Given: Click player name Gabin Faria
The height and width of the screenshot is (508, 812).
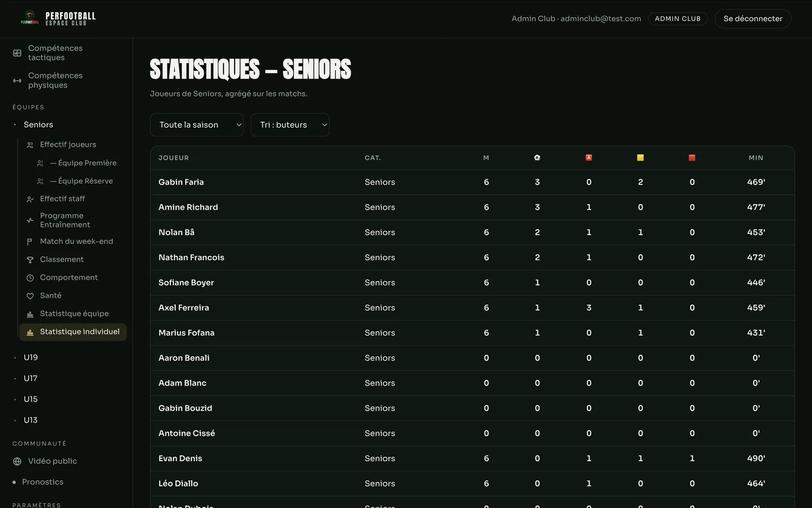Looking at the screenshot, I should 181,182.
